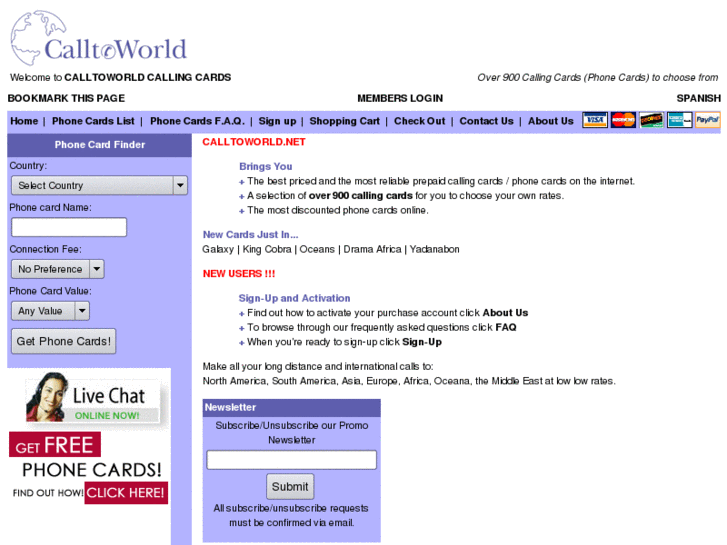Open the Sign up nav link
The image size is (727, 545).
pos(277,121)
